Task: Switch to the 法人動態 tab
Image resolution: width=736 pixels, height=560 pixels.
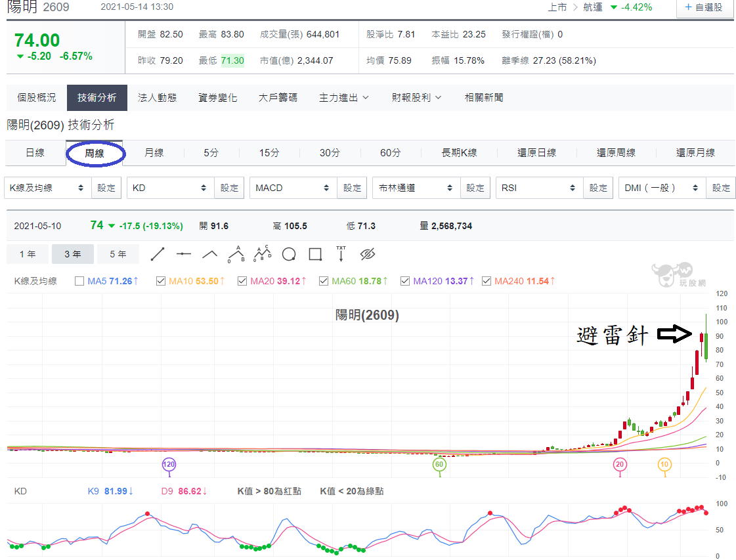Action: (157, 98)
